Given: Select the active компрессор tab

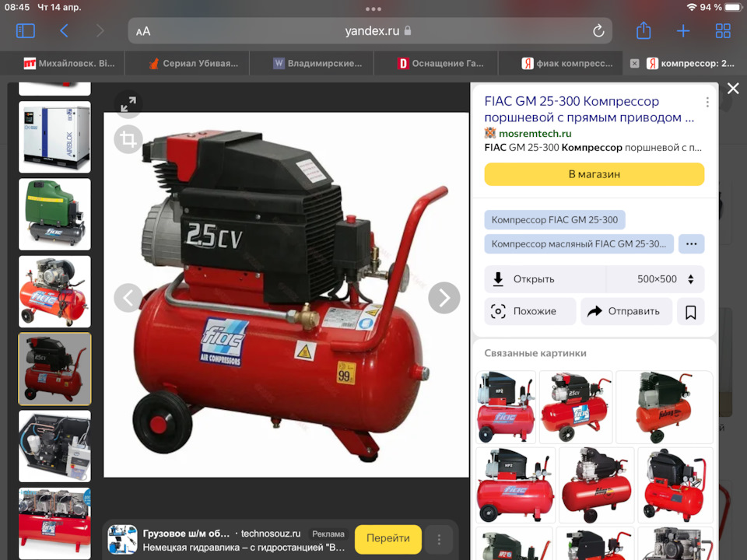Looking at the screenshot, I should pos(690,63).
